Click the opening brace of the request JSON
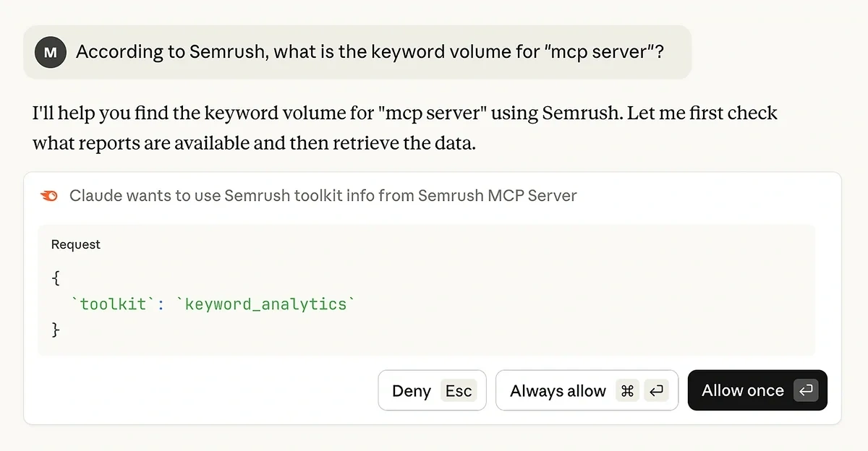 pos(56,278)
